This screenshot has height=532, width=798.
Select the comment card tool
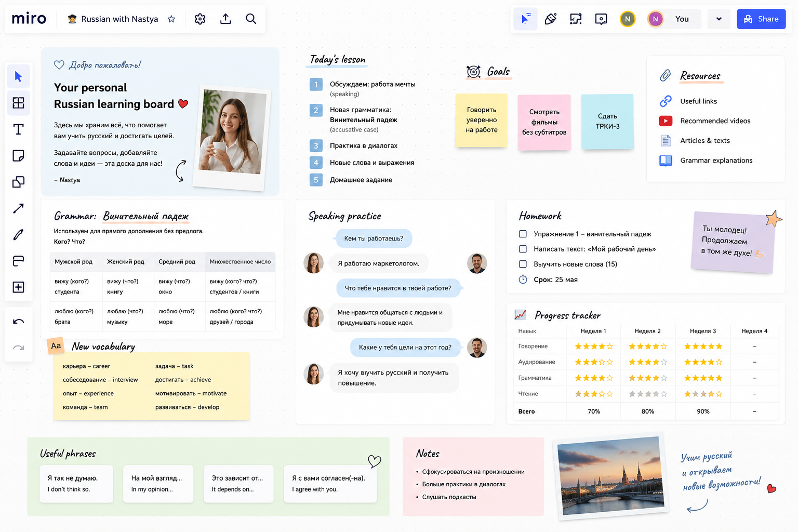coord(18,261)
